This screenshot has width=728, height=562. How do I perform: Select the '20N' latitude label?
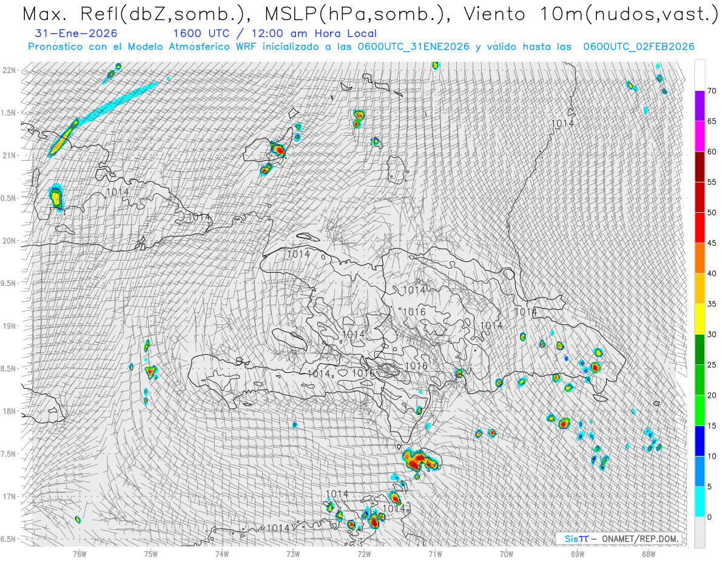point(8,241)
